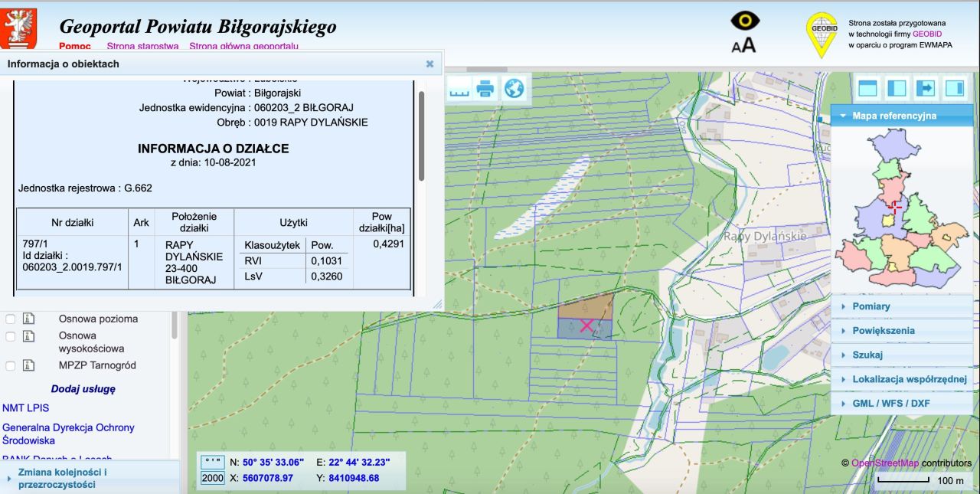Close the Informacja o obiektach window

pos(430,64)
